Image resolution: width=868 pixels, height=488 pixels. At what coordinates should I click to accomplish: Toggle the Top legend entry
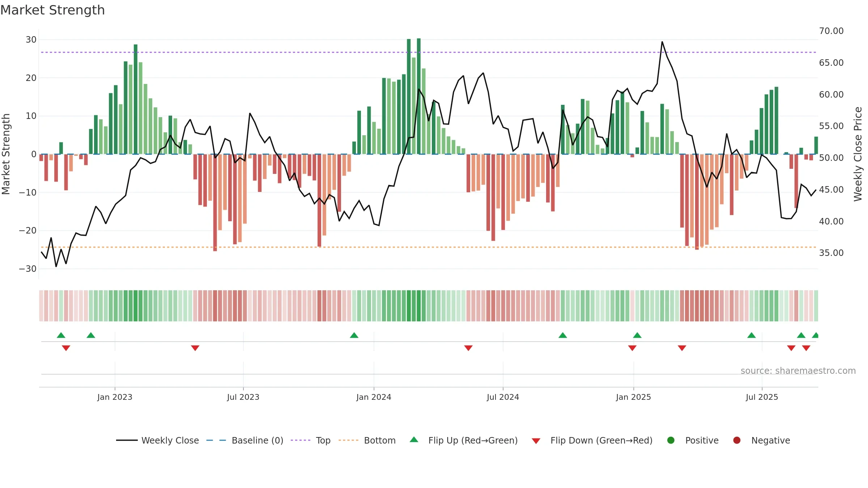(311, 440)
